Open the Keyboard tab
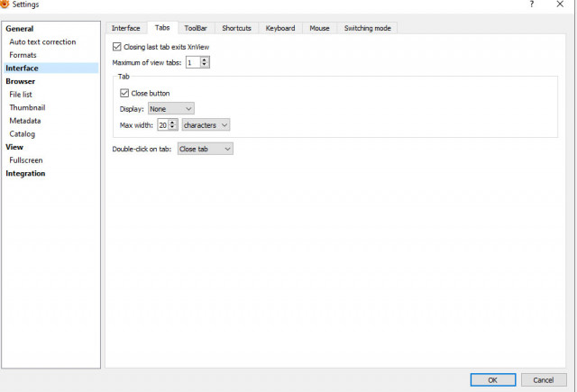The height and width of the screenshot is (392, 577). [280, 28]
